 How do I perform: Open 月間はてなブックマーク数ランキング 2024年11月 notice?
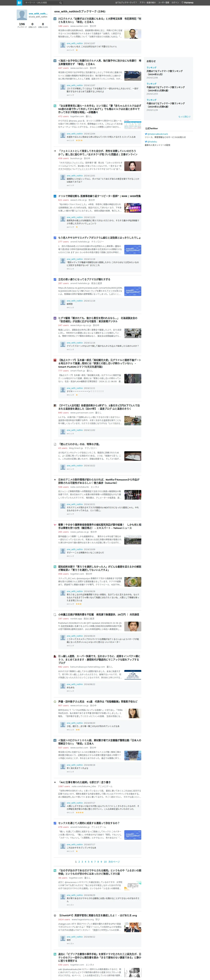point(165,73)
